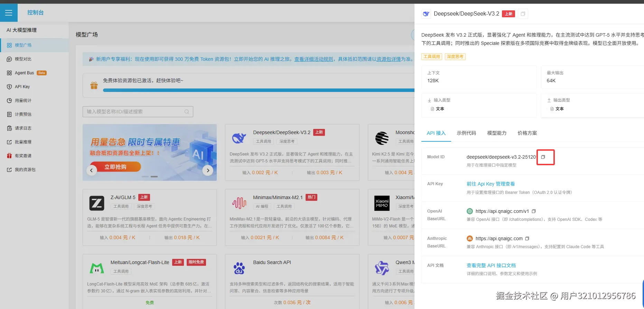Open the Z-AI/GLM 5 model card
The width and height of the screenshot is (644, 309).
150,217
